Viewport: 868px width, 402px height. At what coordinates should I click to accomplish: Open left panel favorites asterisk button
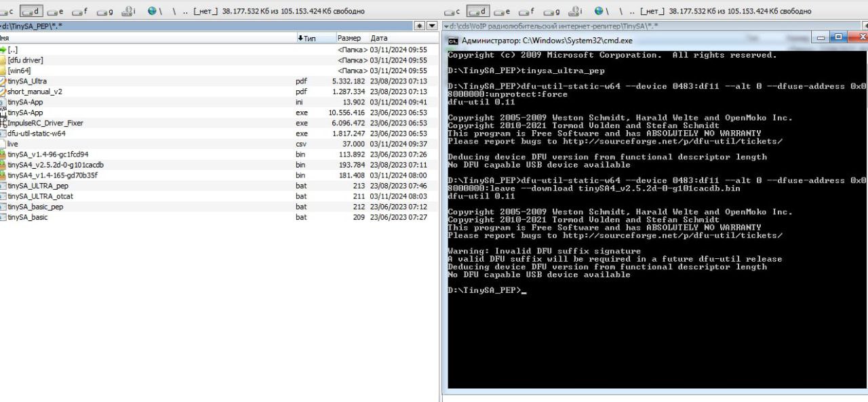click(x=420, y=26)
